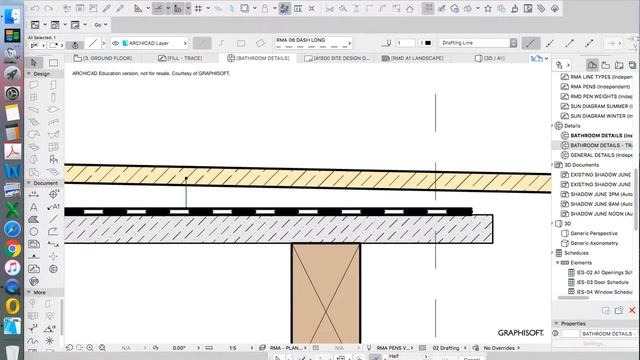The height and width of the screenshot is (360, 640).
Task: Toggle the suspend groups icon
Action: click(x=428, y=9)
